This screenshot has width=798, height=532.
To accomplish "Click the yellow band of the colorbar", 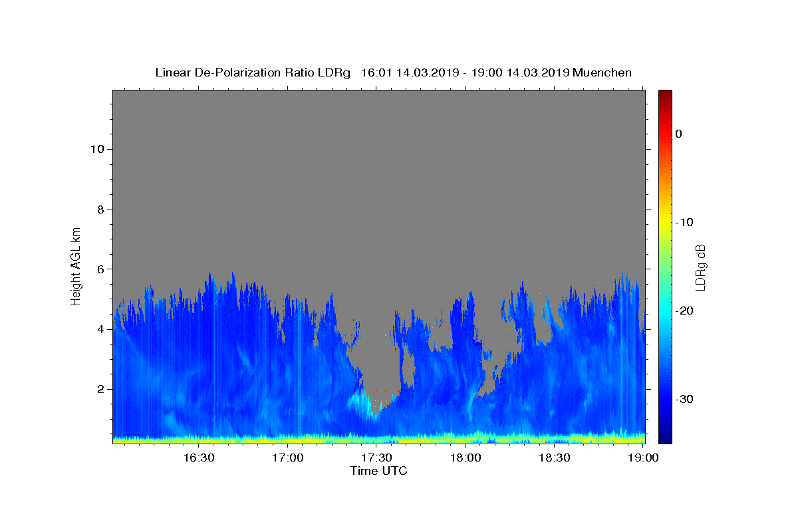I will (x=665, y=219).
